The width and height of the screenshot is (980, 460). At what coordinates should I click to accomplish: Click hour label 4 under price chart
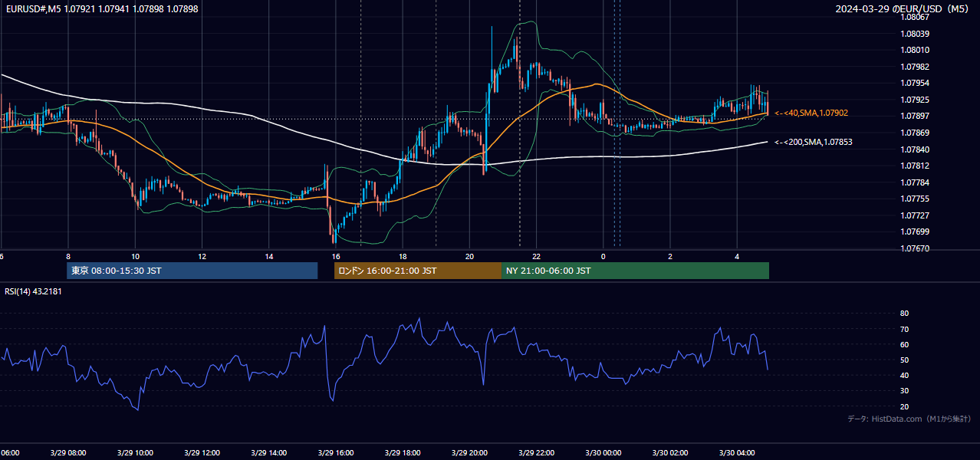(x=737, y=256)
